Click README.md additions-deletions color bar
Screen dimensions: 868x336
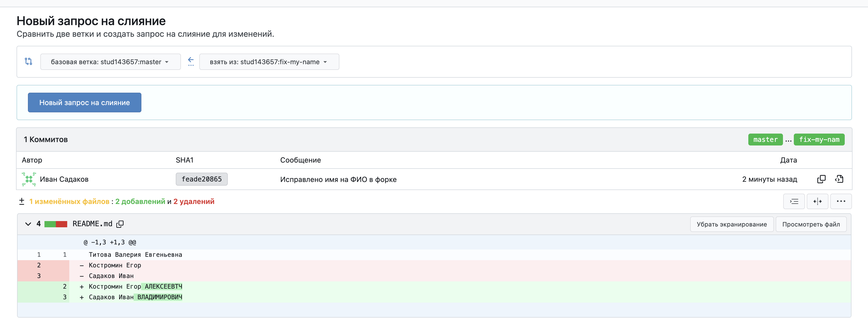(x=56, y=224)
